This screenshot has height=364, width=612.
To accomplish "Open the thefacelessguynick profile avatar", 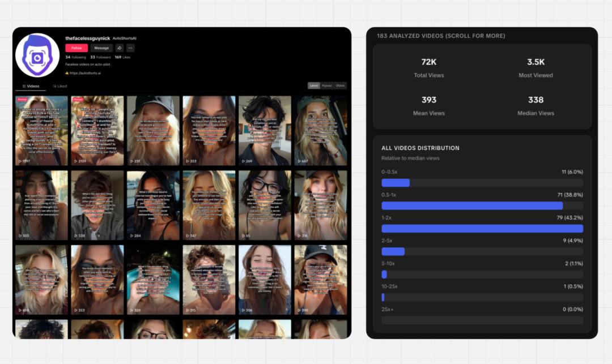I will (x=37, y=55).
